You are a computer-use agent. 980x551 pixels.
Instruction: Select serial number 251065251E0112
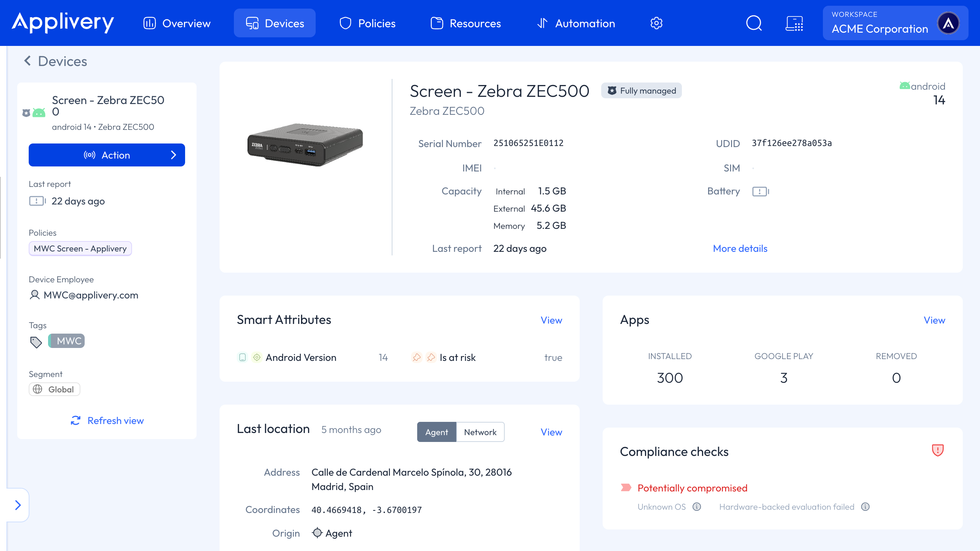coord(528,143)
